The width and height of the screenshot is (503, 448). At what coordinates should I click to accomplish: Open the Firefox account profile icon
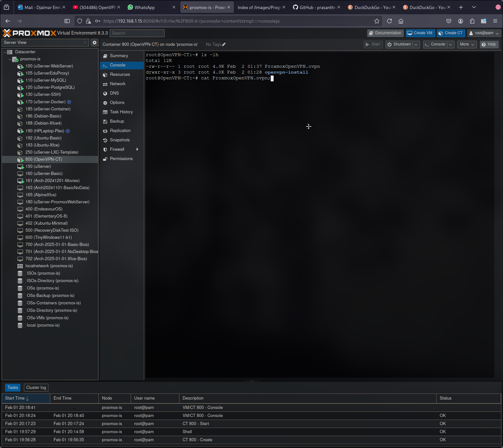point(460,21)
